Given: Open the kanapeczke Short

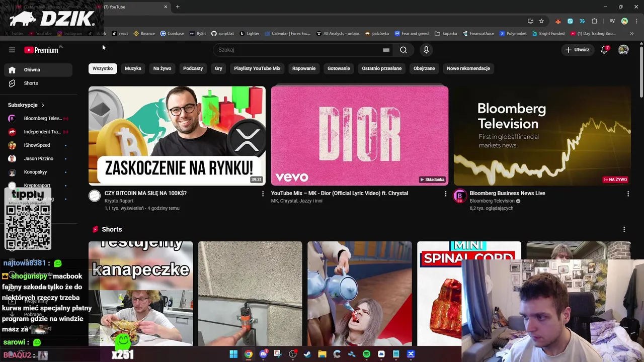Looking at the screenshot, I should pos(140,294).
